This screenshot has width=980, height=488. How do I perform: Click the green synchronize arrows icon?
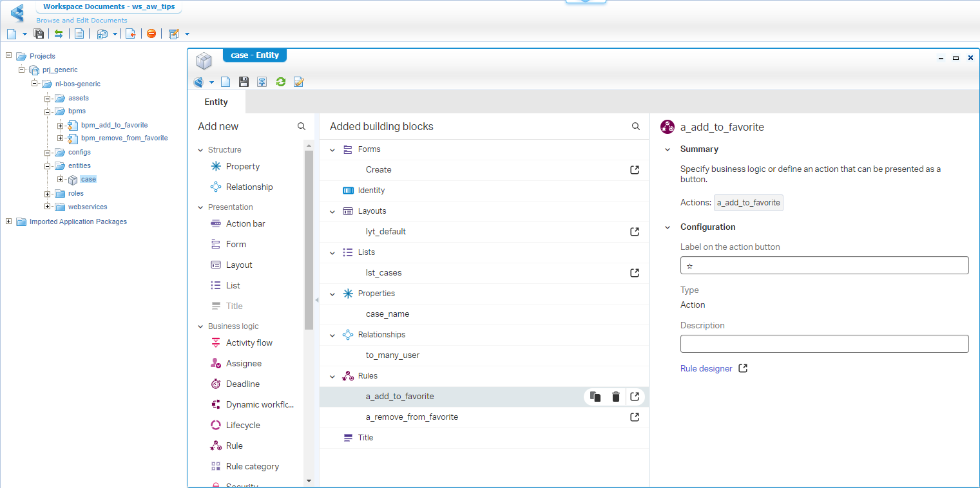click(59, 33)
